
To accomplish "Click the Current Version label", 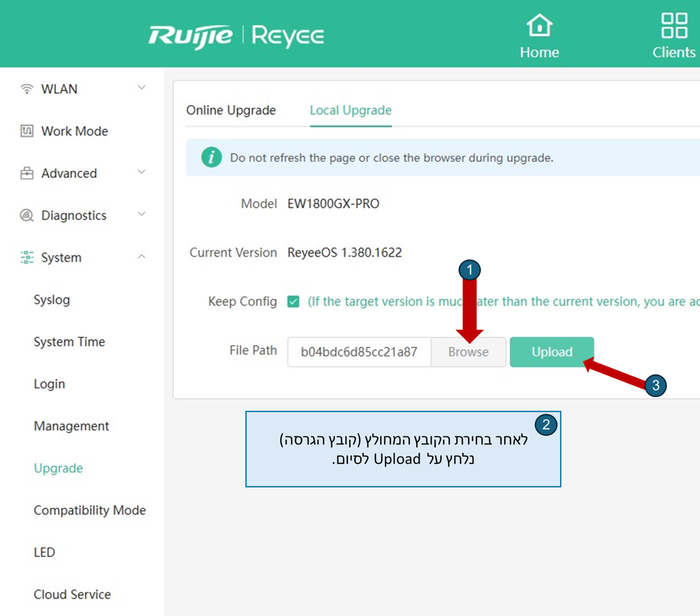I will coord(233,252).
